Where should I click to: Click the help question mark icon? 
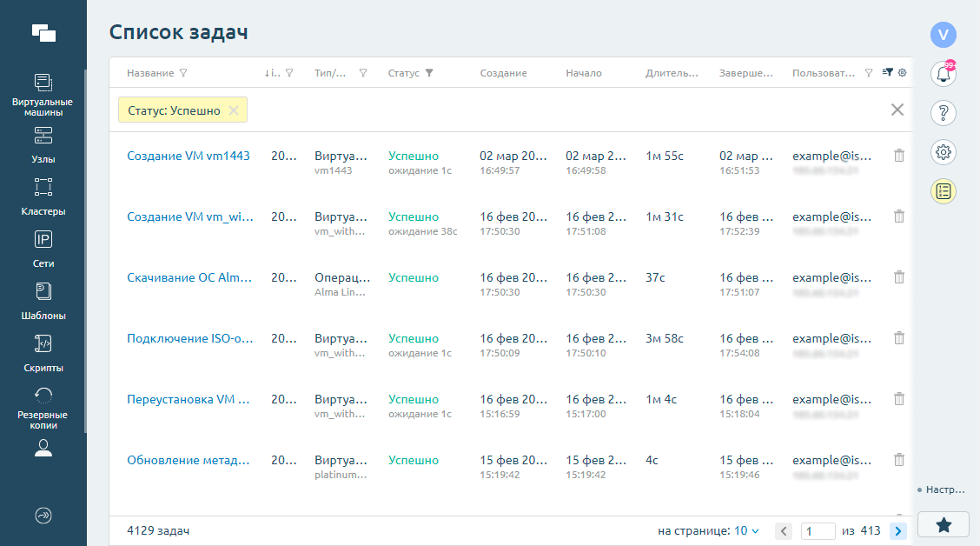(x=943, y=113)
